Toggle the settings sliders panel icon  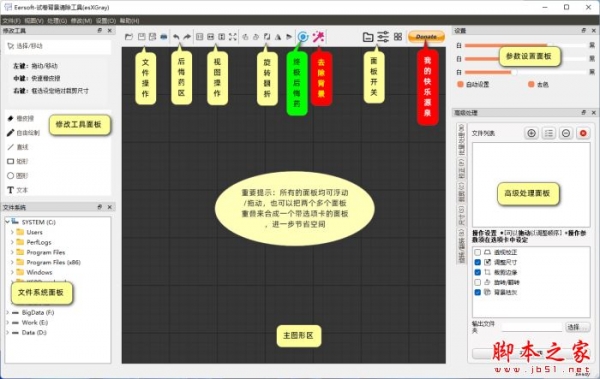(x=383, y=37)
